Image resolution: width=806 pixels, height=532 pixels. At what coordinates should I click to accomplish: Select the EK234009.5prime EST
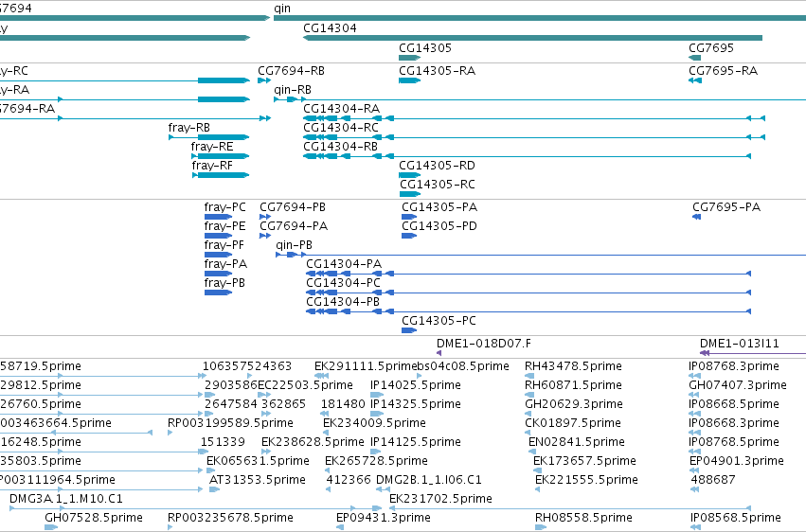pyautogui.click(x=326, y=433)
